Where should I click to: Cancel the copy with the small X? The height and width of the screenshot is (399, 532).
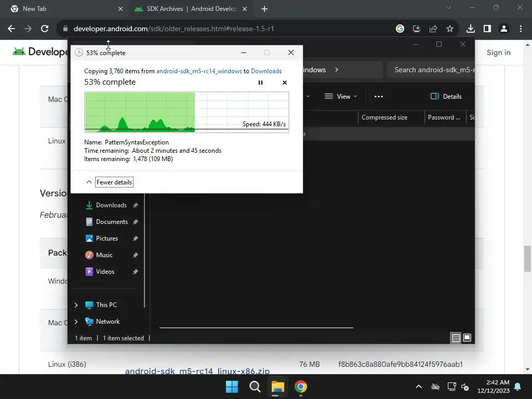click(x=285, y=83)
